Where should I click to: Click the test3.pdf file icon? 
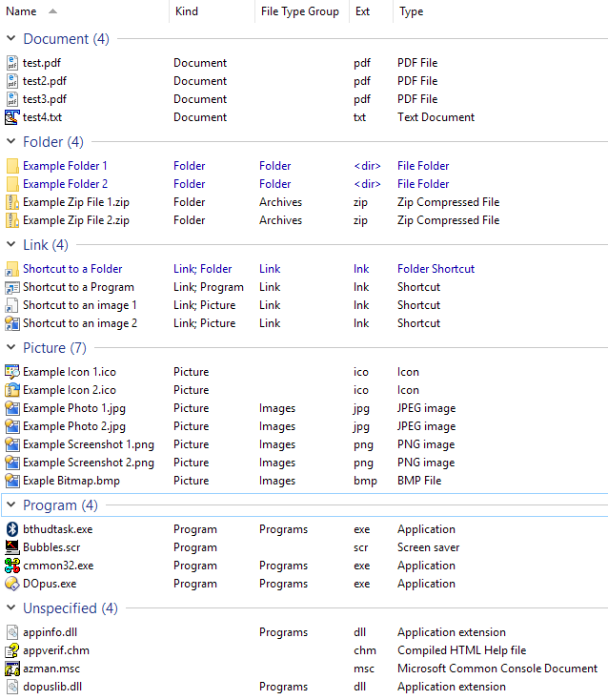(x=12, y=99)
